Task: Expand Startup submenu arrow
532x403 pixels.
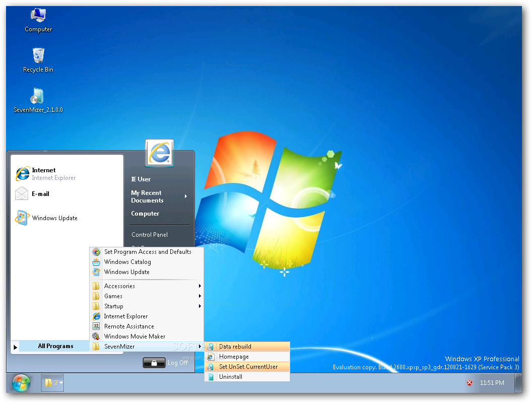Action: pos(200,306)
